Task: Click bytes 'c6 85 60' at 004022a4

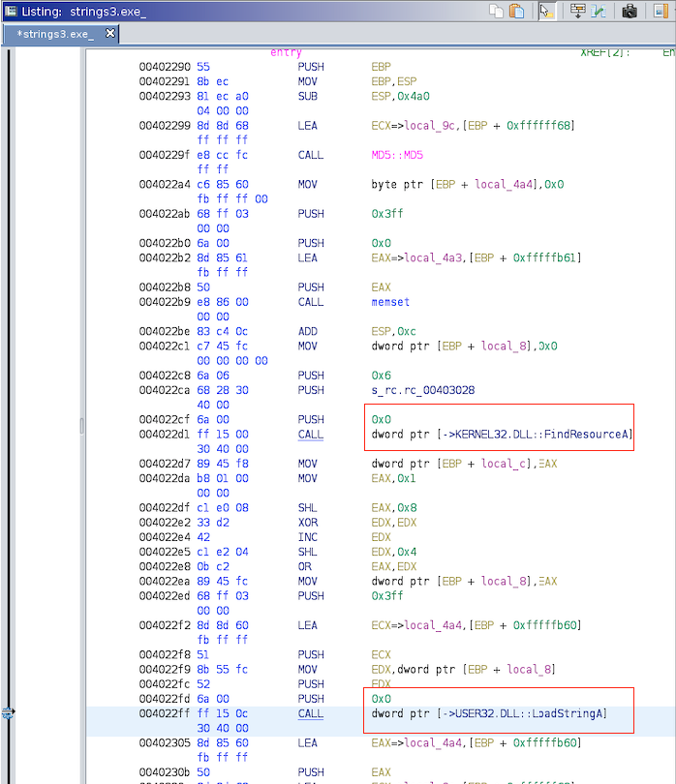Action: click(x=223, y=184)
